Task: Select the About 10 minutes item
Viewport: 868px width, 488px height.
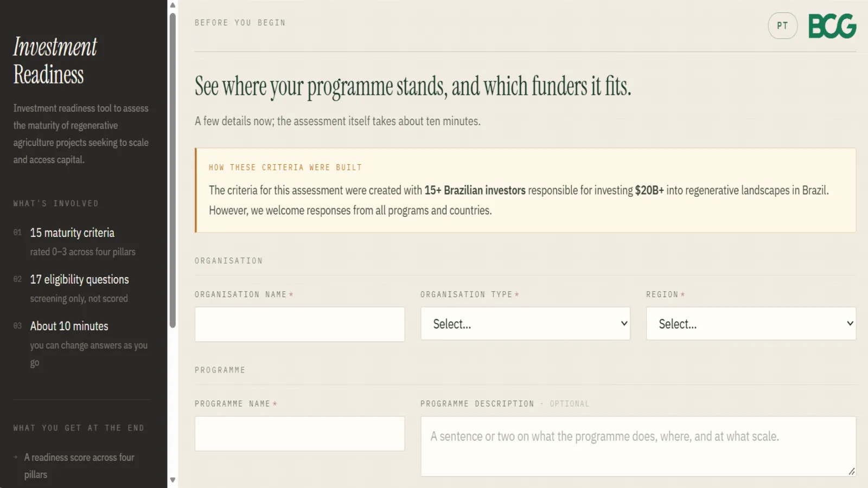Action: (x=69, y=326)
